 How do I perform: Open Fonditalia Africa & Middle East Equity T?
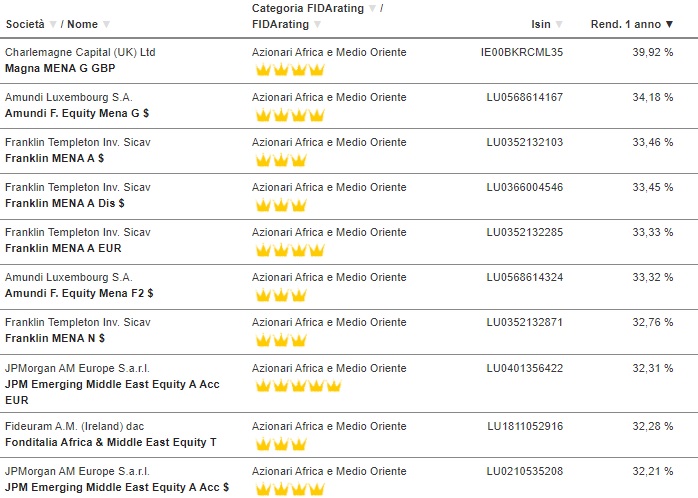tap(110, 442)
